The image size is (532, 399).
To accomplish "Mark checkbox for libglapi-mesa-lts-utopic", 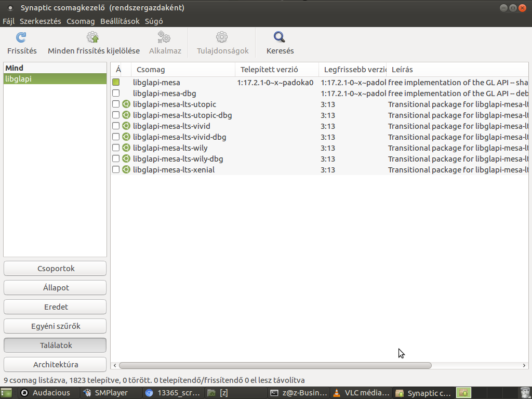I will click(x=116, y=104).
